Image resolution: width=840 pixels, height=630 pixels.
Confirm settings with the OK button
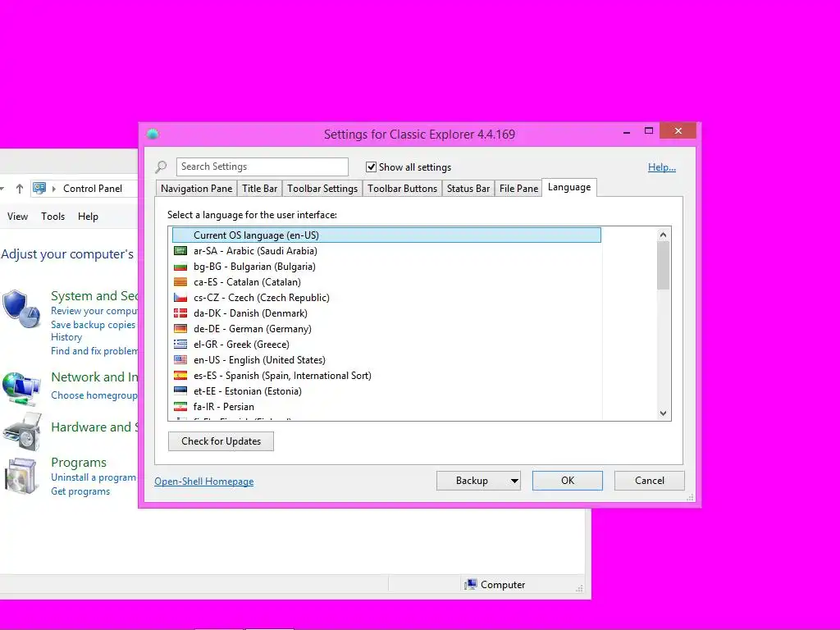[568, 481]
